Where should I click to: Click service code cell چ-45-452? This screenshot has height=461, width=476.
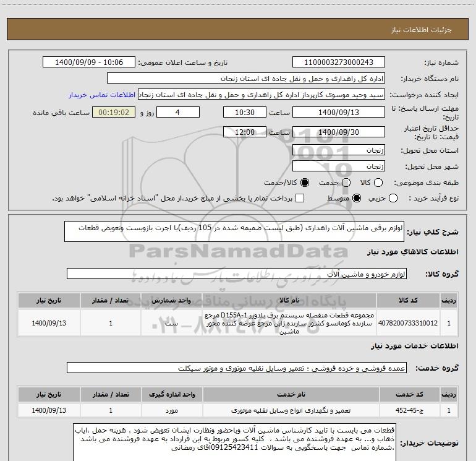pyautogui.click(x=409, y=410)
